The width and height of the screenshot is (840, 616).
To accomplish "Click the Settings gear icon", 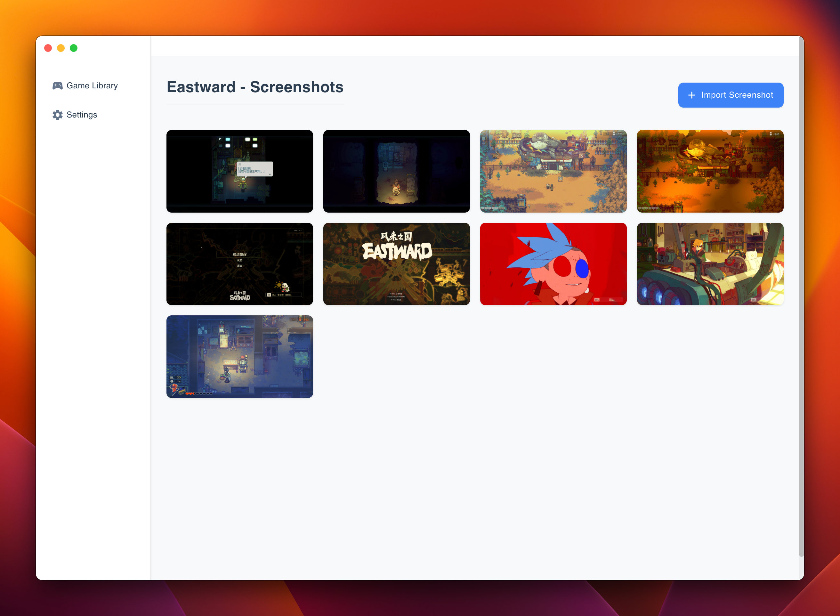I will (x=57, y=115).
